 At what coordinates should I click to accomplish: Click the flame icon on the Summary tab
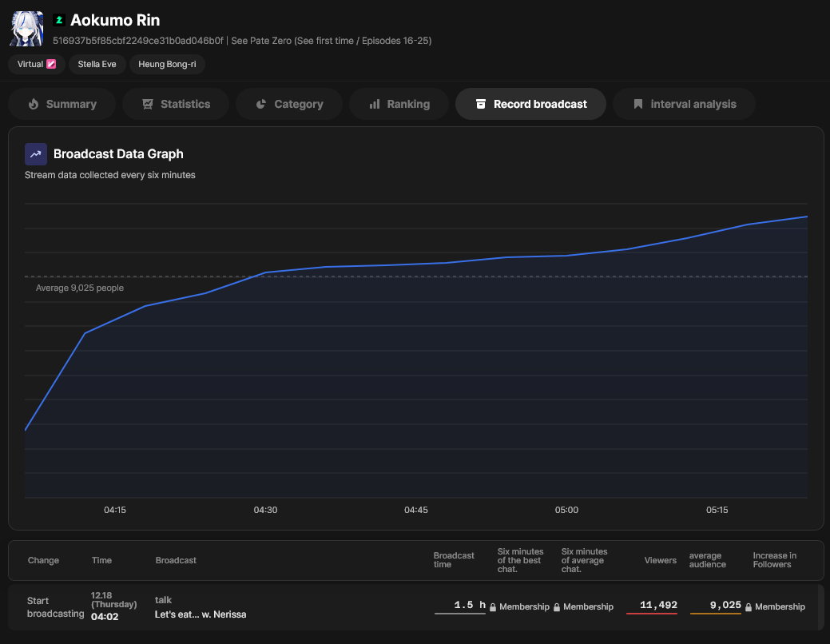click(x=34, y=104)
